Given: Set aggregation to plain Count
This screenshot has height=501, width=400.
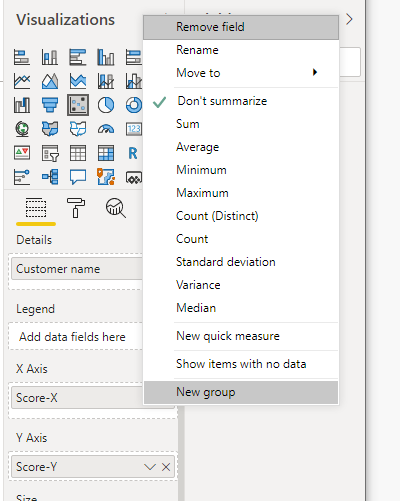Looking at the screenshot, I should point(241,239).
